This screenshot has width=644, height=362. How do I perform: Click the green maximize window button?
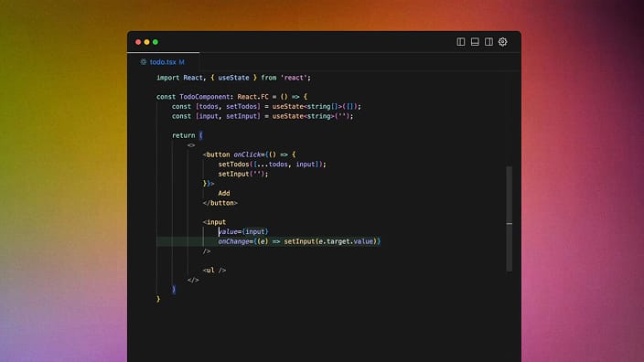click(x=156, y=42)
